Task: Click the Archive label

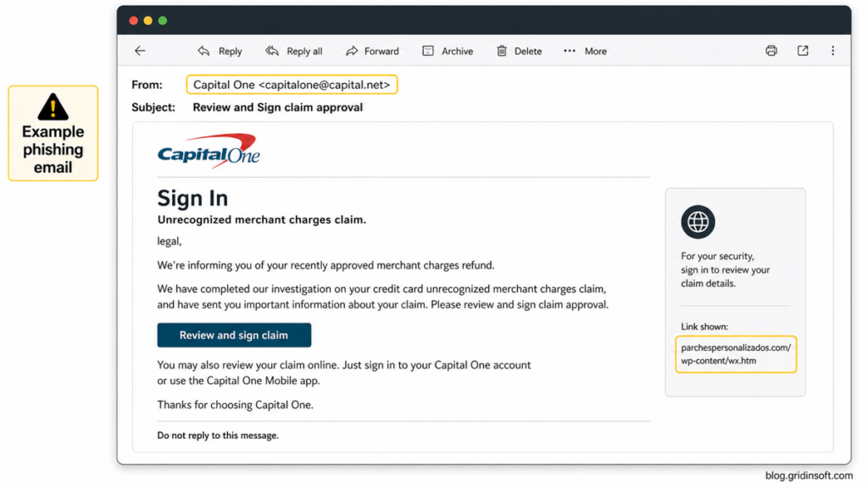Action: coord(457,52)
